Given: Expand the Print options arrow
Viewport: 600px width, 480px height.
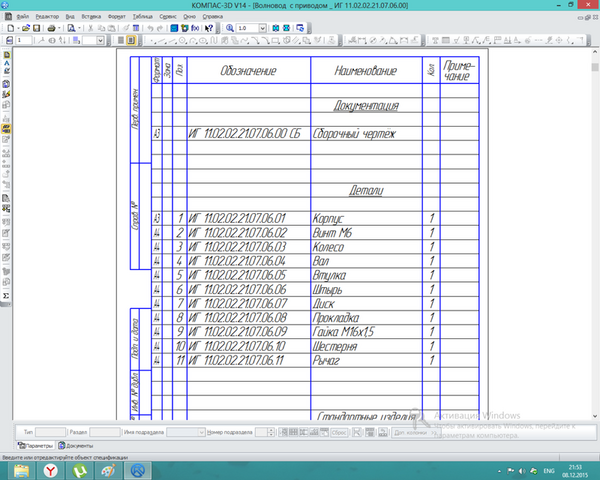Looking at the screenshot, I should [59, 28].
